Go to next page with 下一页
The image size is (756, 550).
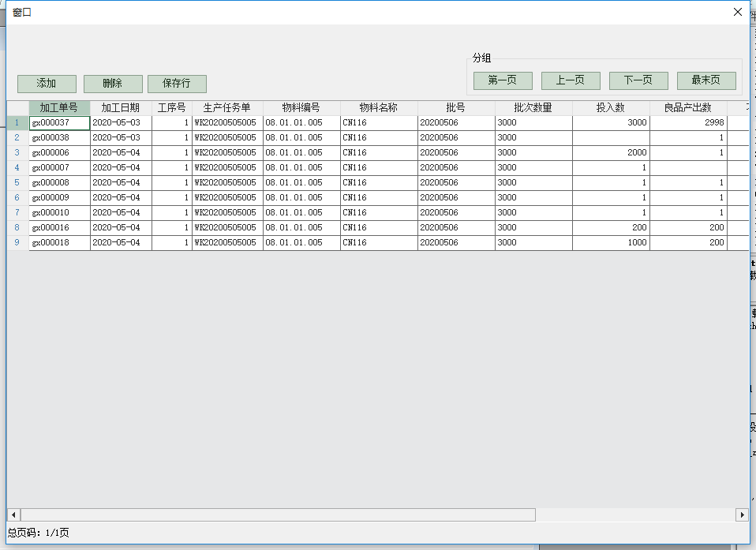638,80
